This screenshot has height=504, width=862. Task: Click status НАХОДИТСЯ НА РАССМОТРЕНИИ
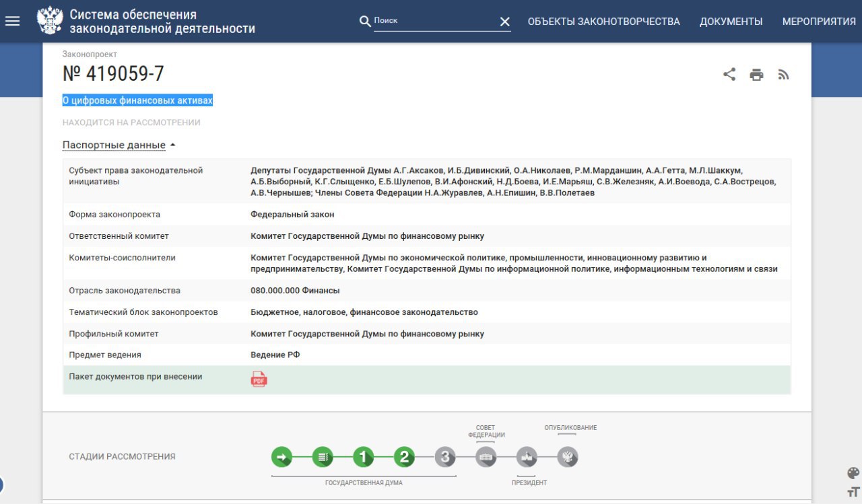pos(131,122)
